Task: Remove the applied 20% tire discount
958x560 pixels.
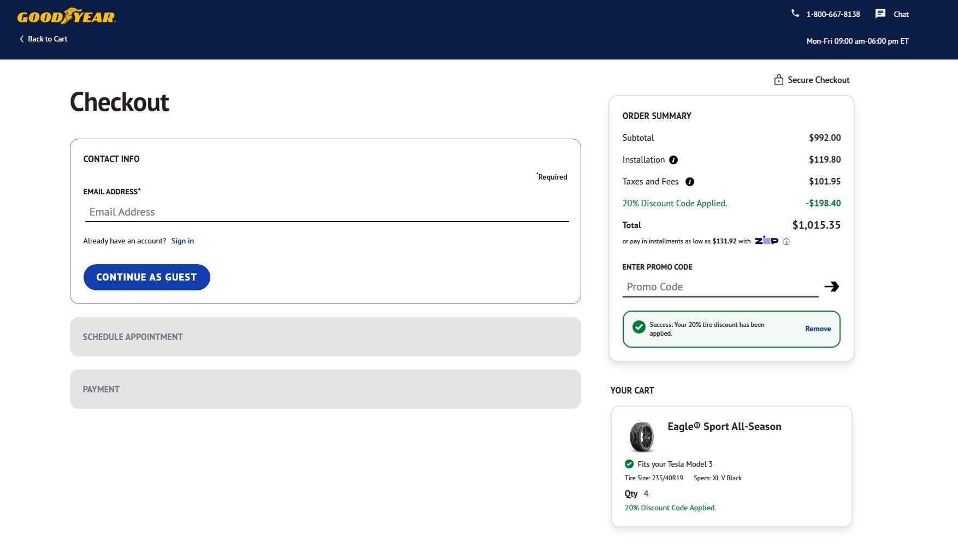Action: [x=818, y=329]
